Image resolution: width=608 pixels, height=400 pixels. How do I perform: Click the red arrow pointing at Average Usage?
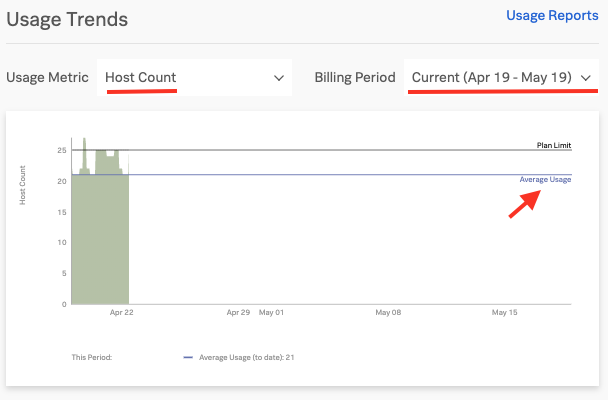point(525,202)
